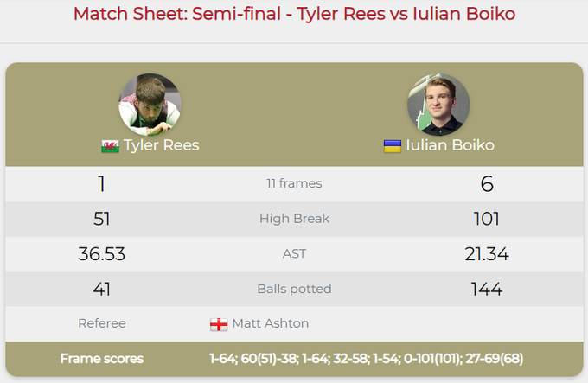Click the High Break label
The width and height of the screenshot is (588, 383).
294,219
